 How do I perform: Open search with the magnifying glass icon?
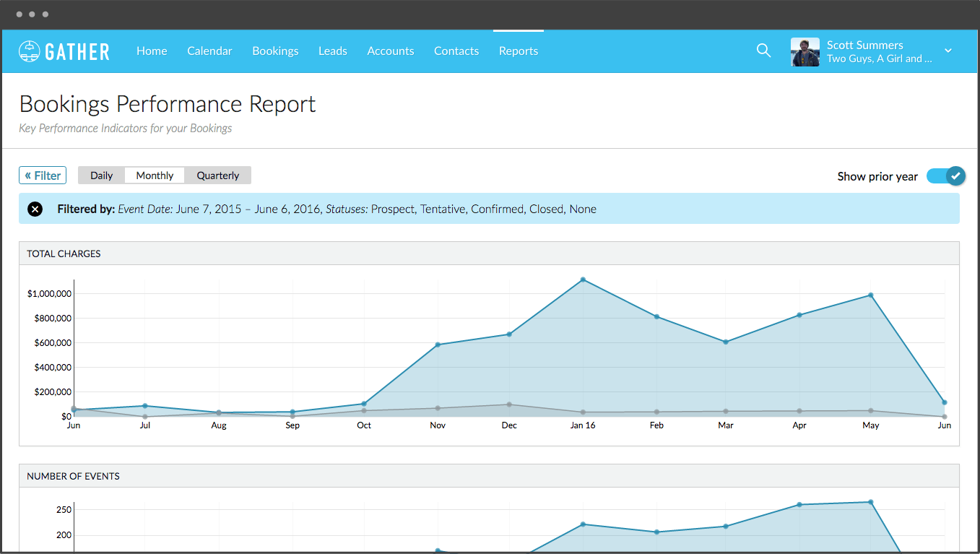[763, 51]
